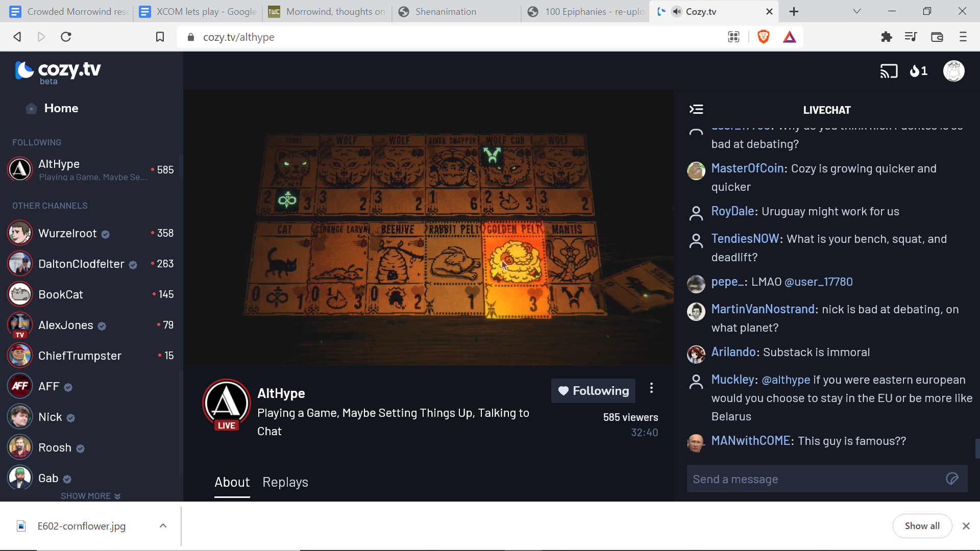The image size is (980, 551).
Task: Open BookCat channel
Action: coord(91,294)
